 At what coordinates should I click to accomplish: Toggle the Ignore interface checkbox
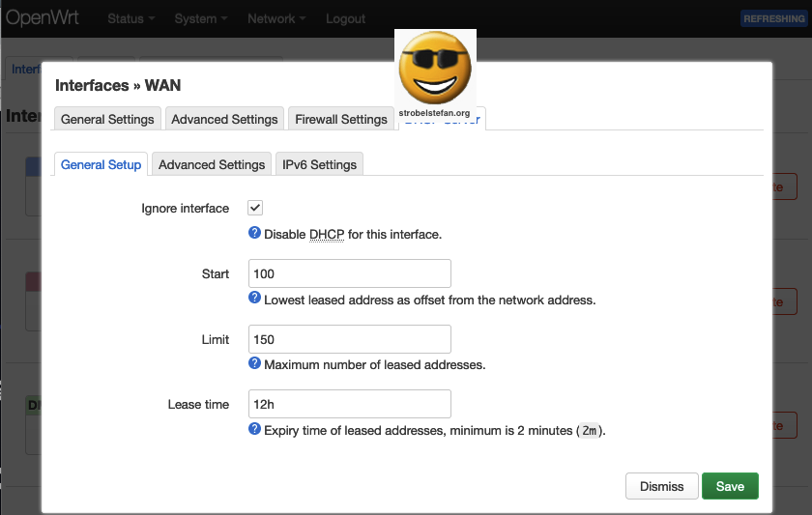[256, 208]
